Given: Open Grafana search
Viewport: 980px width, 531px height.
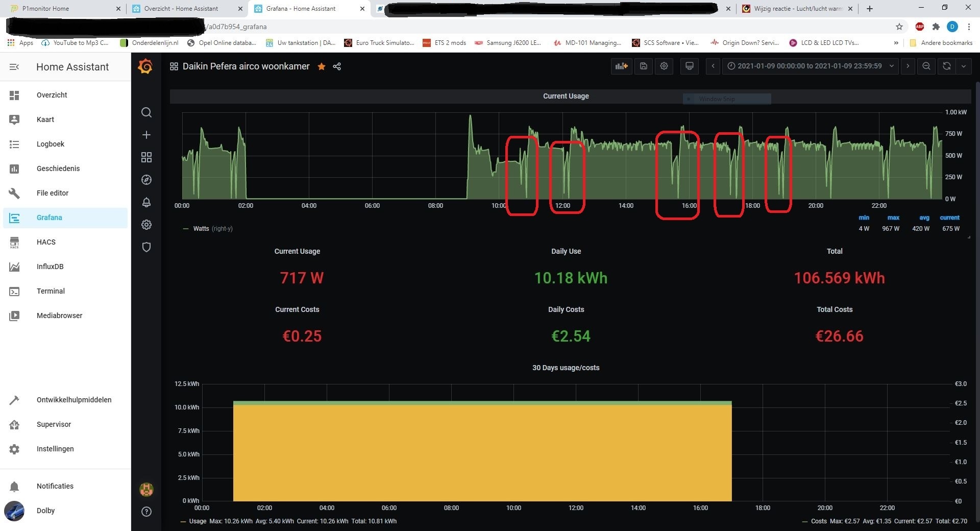Looking at the screenshot, I should pos(146,112).
